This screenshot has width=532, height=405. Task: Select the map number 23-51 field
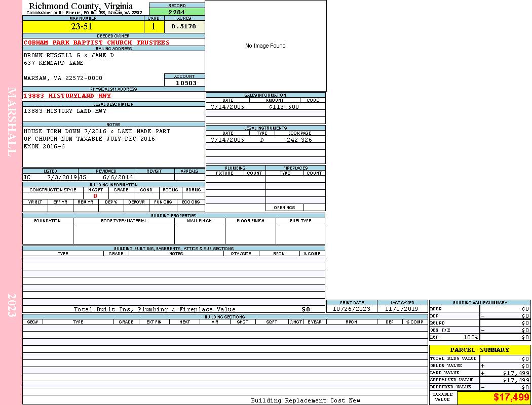(83, 27)
